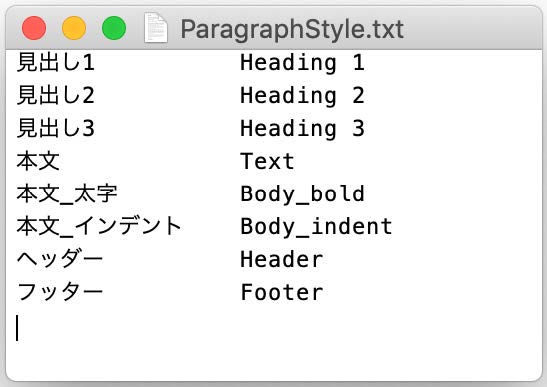Screen dimensions: 547x387
Task: Click the ParagraphStyle.txt document proxy icon
Action: [156, 28]
